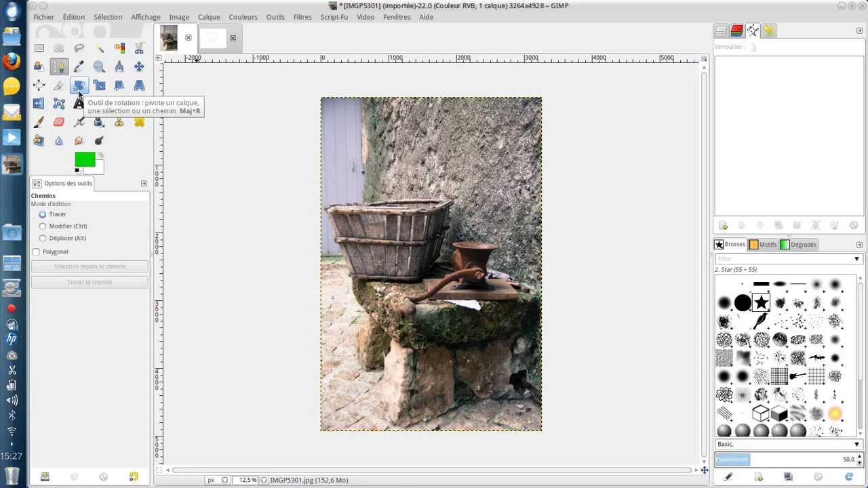Open the Fichier menu

[44, 17]
